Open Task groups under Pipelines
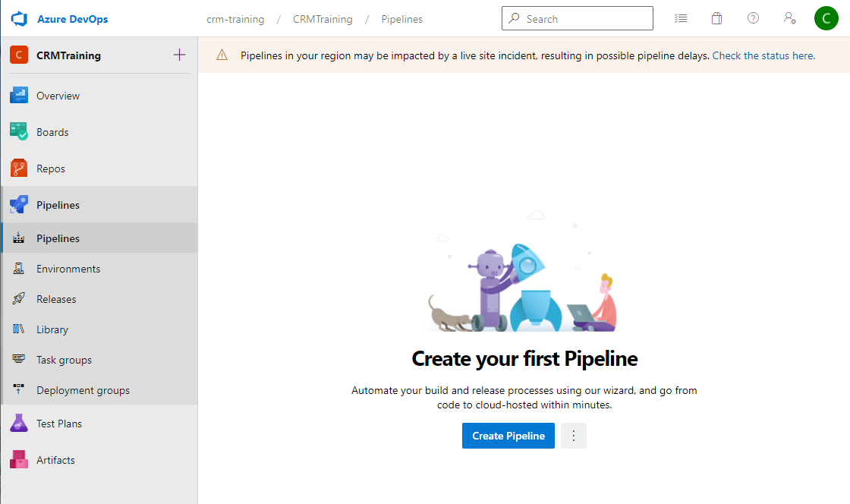This screenshot has width=850, height=504. (99, 360)
